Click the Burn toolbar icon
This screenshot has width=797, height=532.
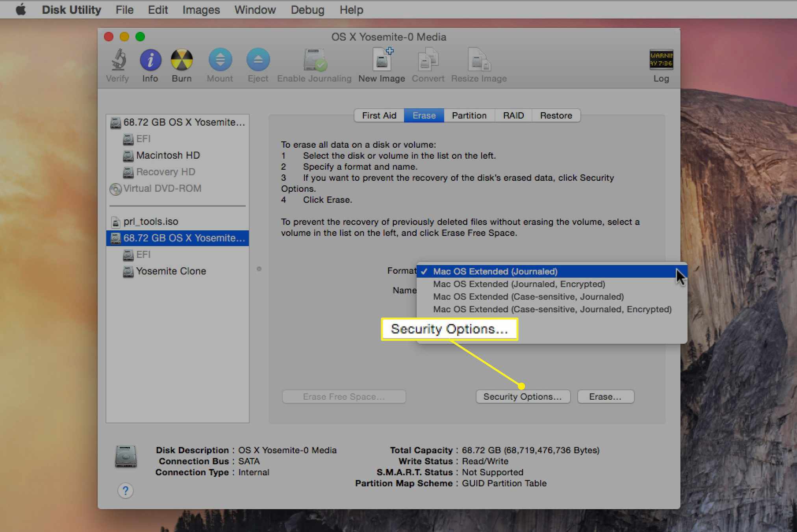pos(182,60)
